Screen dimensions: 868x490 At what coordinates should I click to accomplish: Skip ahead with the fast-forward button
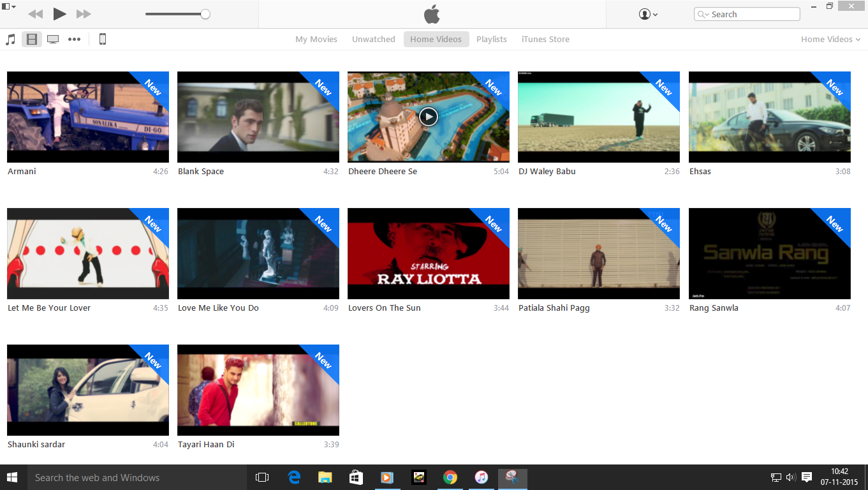84,14
